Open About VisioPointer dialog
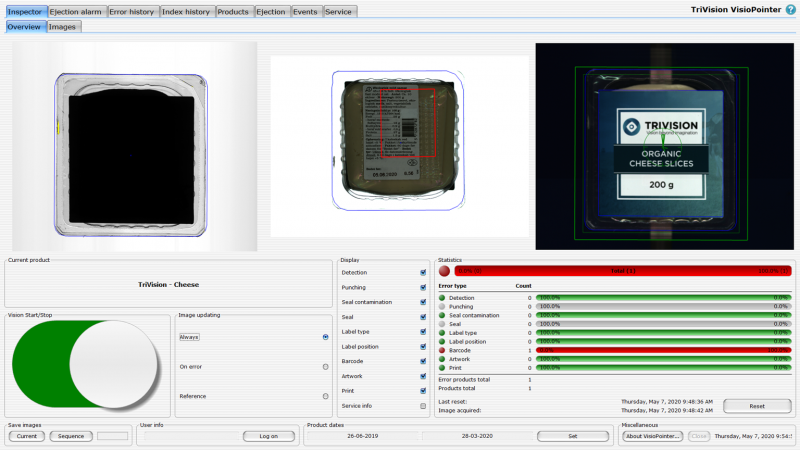This screenshot has height=450, width=800. click(x=653, y=436)
